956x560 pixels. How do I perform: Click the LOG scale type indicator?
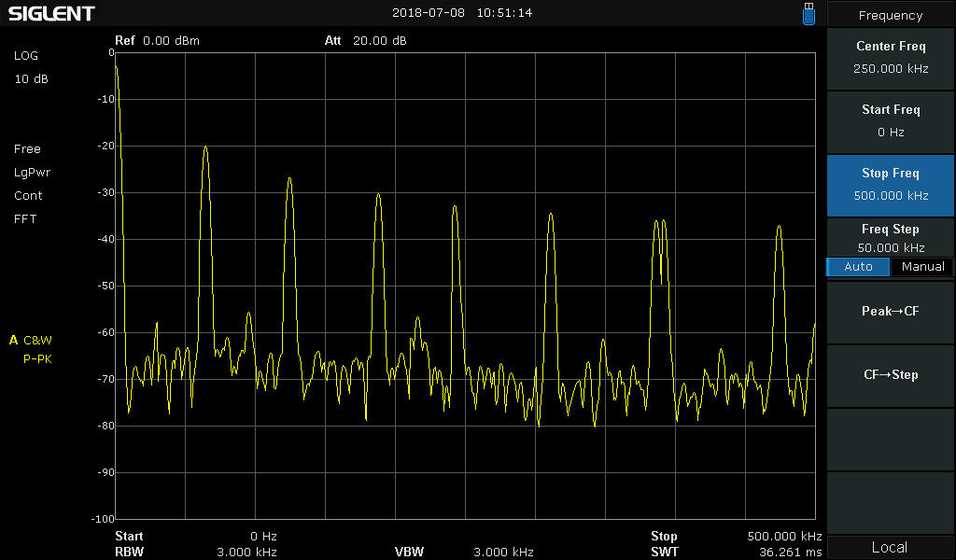click(x=26, y=56)
